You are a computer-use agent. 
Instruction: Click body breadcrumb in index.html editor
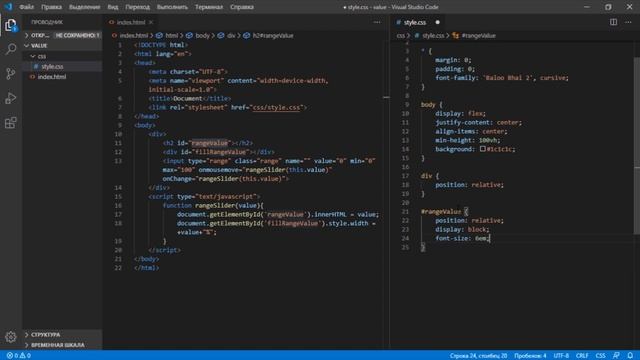[x=198, y=36]
